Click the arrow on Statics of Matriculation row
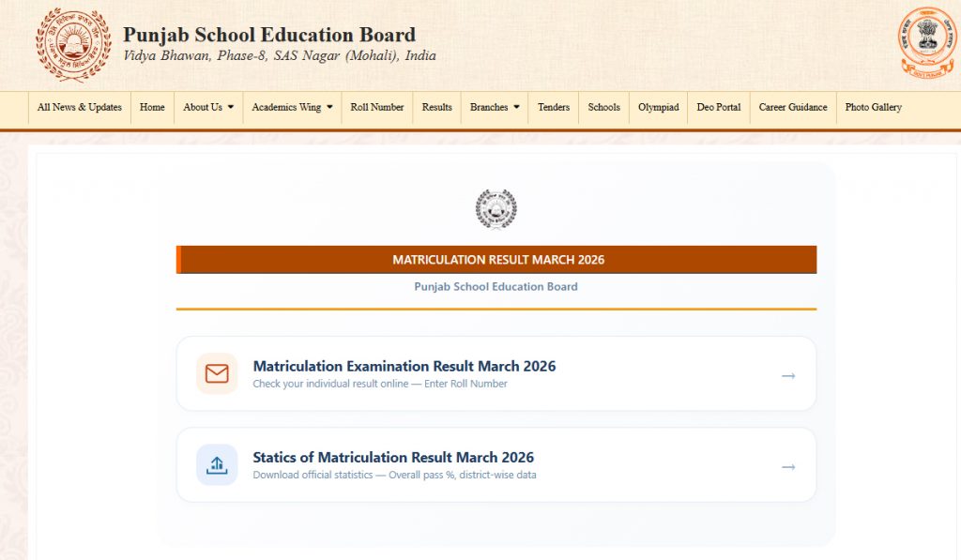Viewport: 961px width, 560px height. (x=788, y=467)
